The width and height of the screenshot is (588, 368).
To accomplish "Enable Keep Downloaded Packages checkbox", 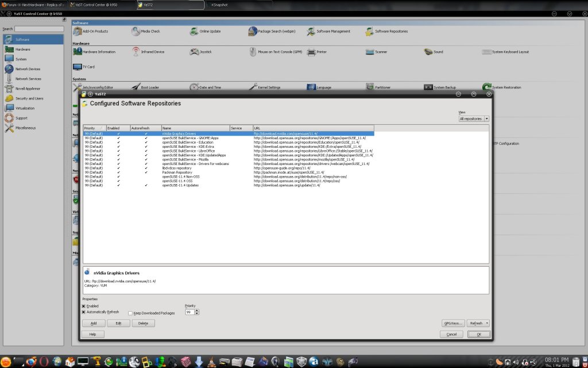I will (130, 313).
